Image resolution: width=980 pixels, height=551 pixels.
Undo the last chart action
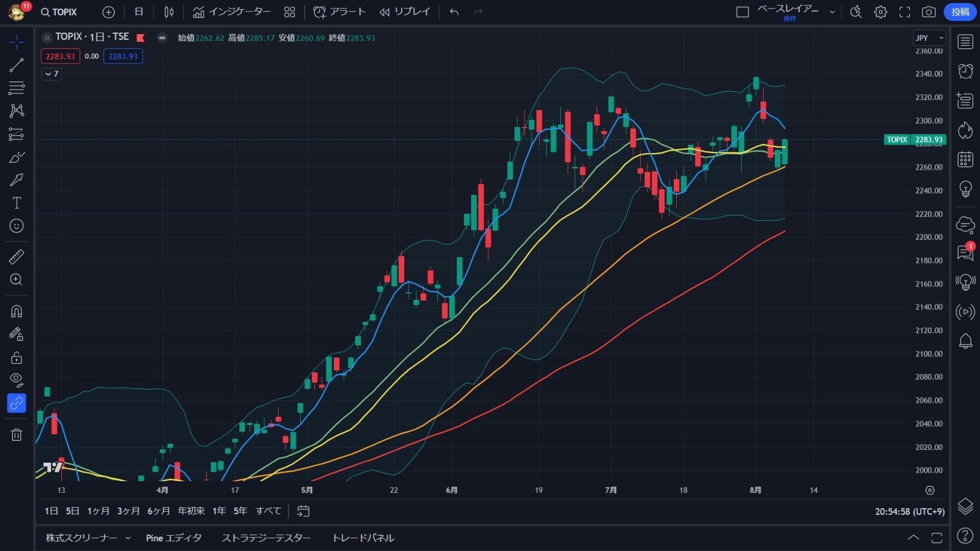[454, 12]
